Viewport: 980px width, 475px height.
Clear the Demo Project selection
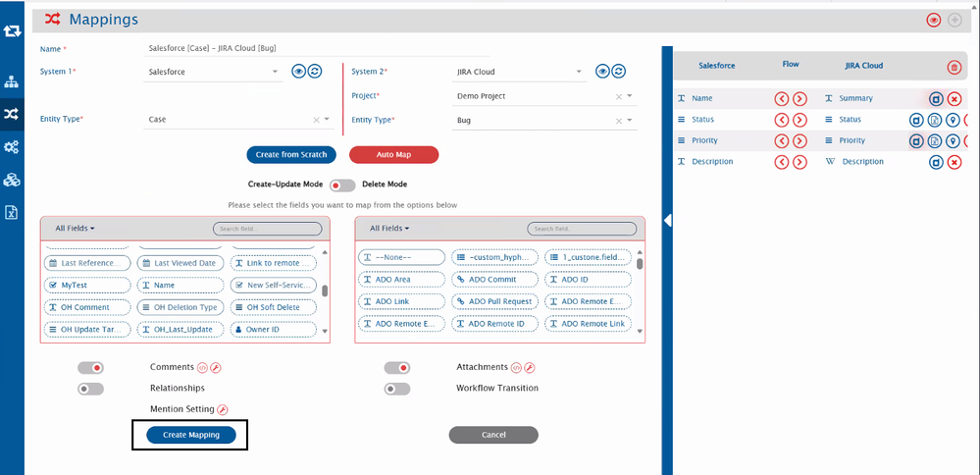click(619, 97)
